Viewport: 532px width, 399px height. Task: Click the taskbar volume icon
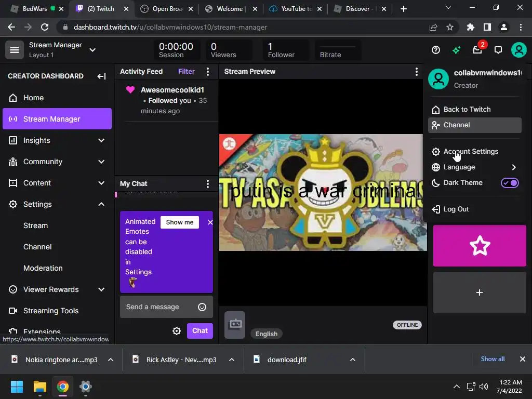[x=484, y=387]
